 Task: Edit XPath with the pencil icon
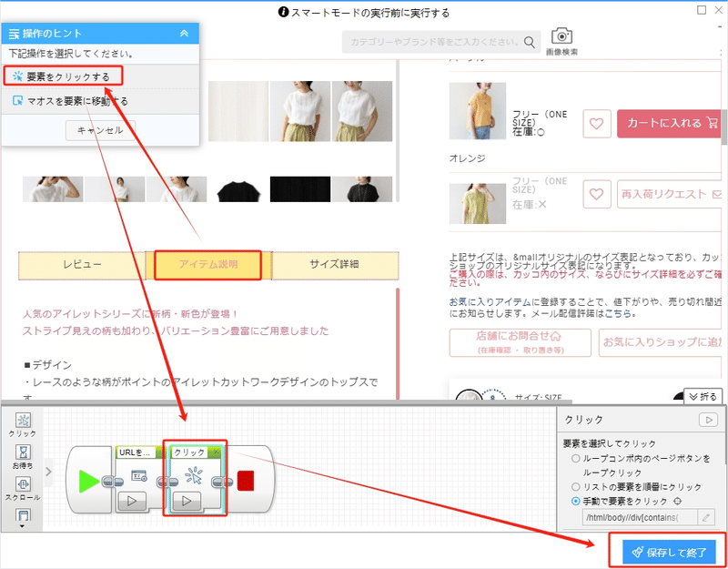707,517
